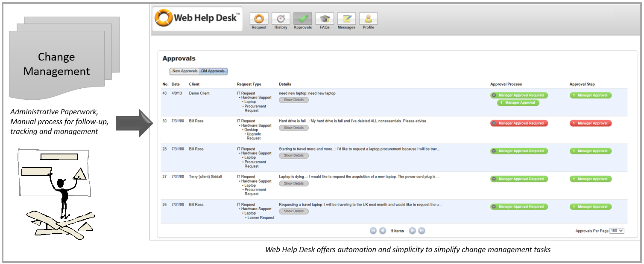Open the FAQs graduation cap icon

tap(325, 19)
